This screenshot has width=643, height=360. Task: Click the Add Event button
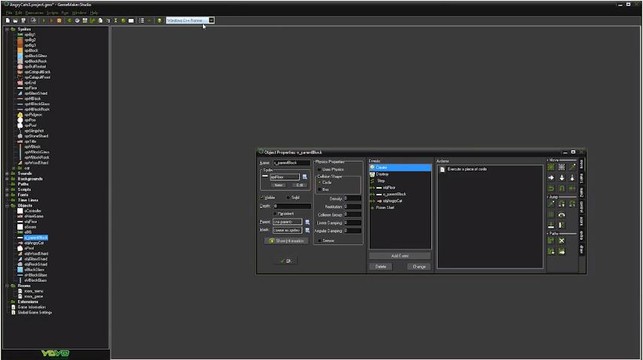tap(400, 256)
